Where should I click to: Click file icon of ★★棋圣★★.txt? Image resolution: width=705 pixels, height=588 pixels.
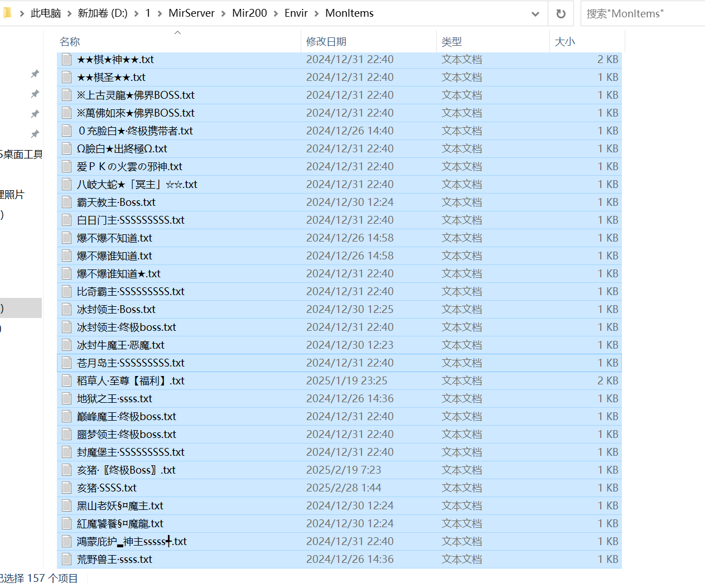click(x=67, y=77)
